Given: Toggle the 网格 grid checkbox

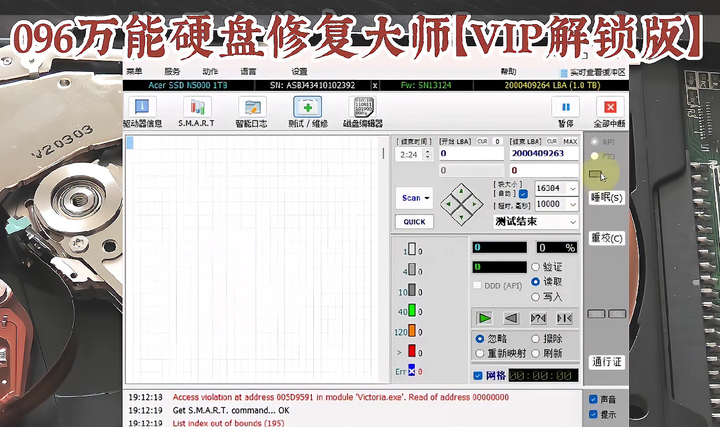Looking at the screenshot, I should pos(478,376).
